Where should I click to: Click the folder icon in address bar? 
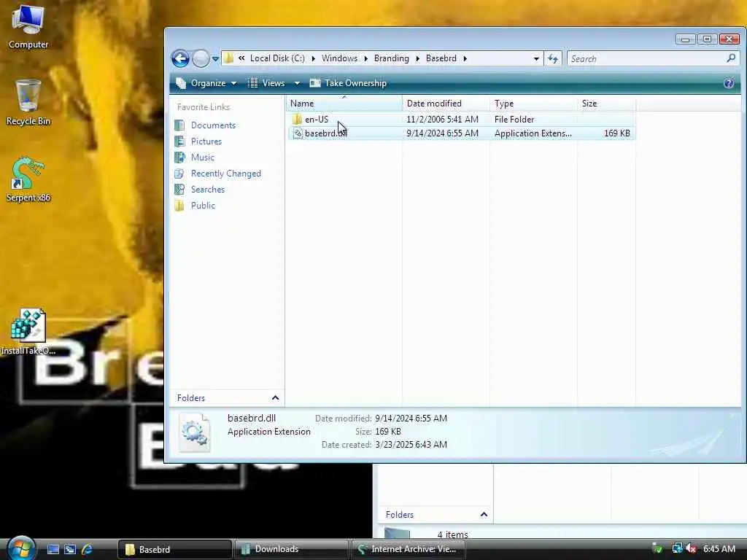229,58
